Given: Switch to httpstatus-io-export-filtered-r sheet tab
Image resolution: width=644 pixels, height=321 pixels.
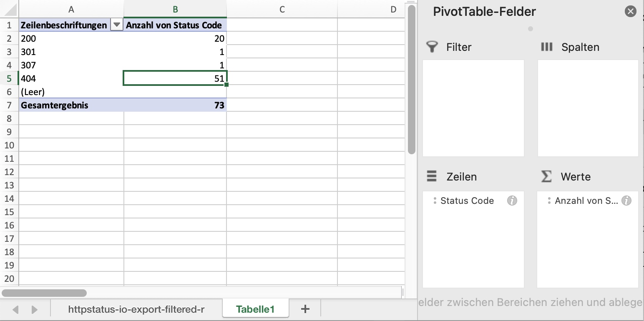Looking at the screenshot, I should (136, 309).
